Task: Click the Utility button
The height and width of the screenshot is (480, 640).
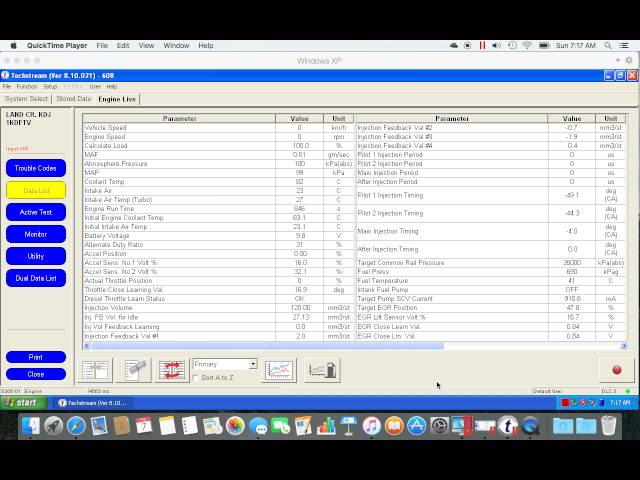Action: tap(36, 256)
